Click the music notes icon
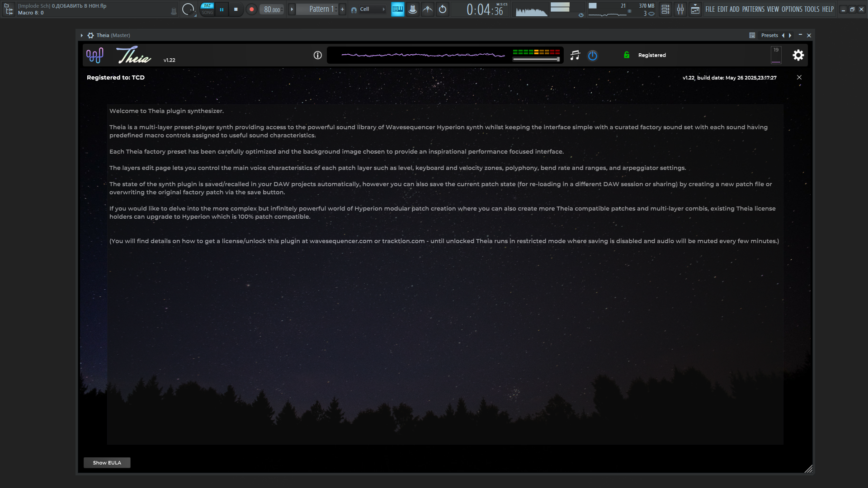Viewport: 868px width, 488px height. tap(575, 55)
